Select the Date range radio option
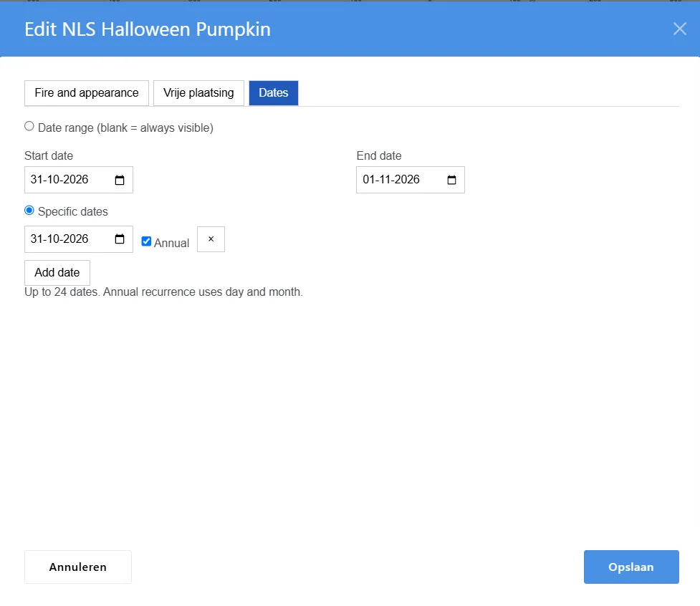Viewport: 700px width, 606px height. tap(29, 126)
